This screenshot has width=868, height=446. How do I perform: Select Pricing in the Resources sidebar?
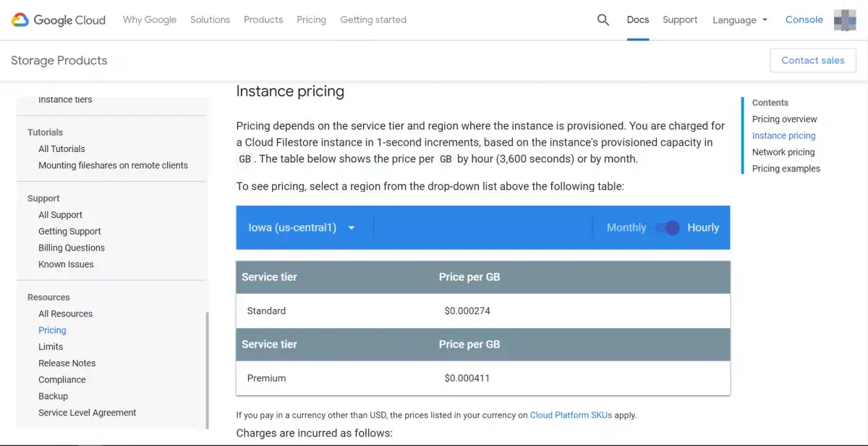(x=52, y=331)
